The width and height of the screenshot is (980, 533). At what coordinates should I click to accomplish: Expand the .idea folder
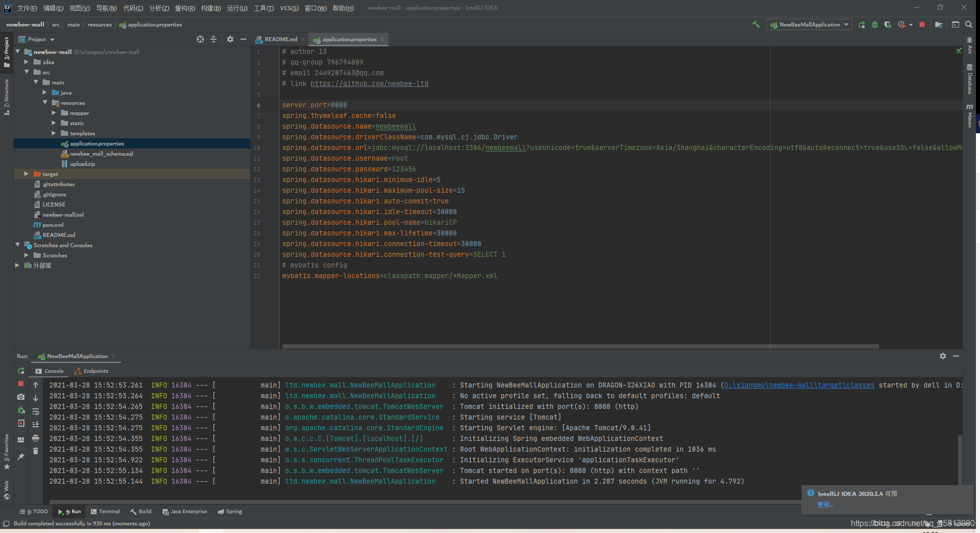click(26, 62)
